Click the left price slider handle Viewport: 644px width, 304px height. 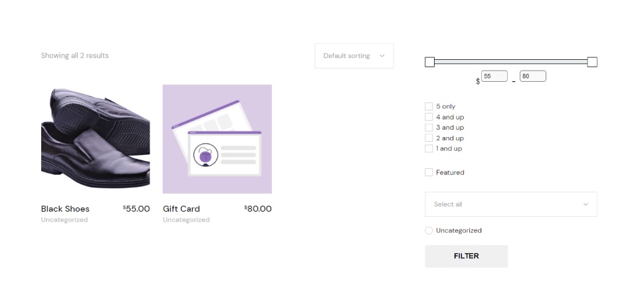pos(429,62)
